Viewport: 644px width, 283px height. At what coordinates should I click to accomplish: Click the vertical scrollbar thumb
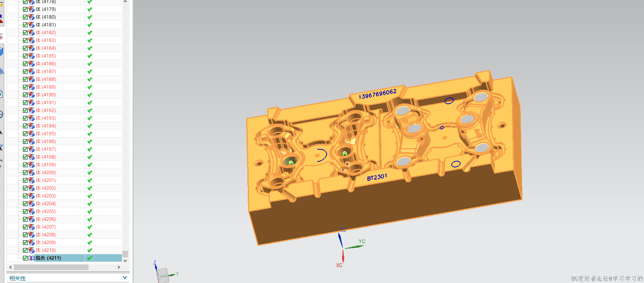(x=125, y=254)
